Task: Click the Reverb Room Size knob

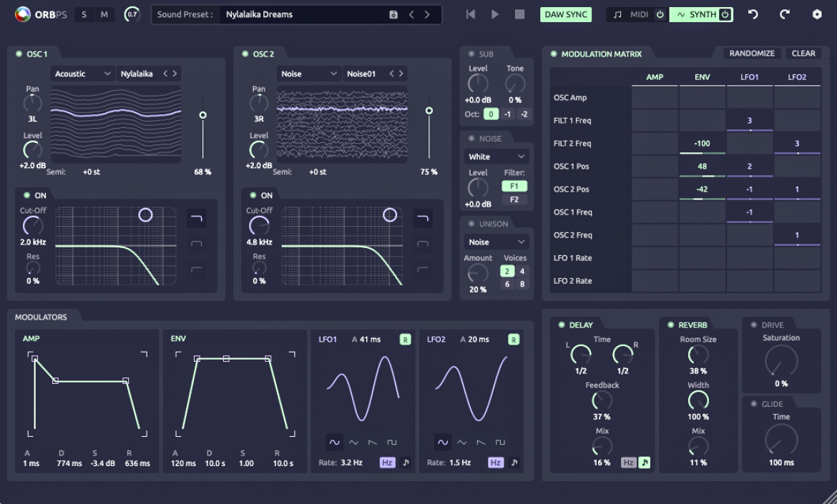Action: [x=697, y=354]
